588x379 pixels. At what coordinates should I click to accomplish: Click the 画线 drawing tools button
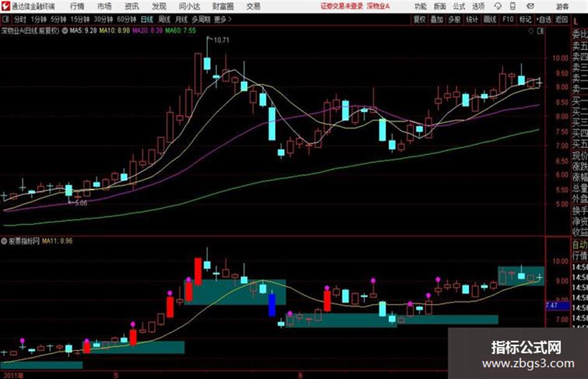pos(490,19)
